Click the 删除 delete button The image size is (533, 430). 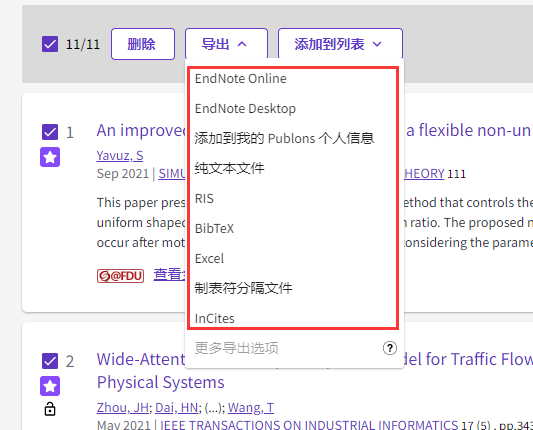click(143, 44)
